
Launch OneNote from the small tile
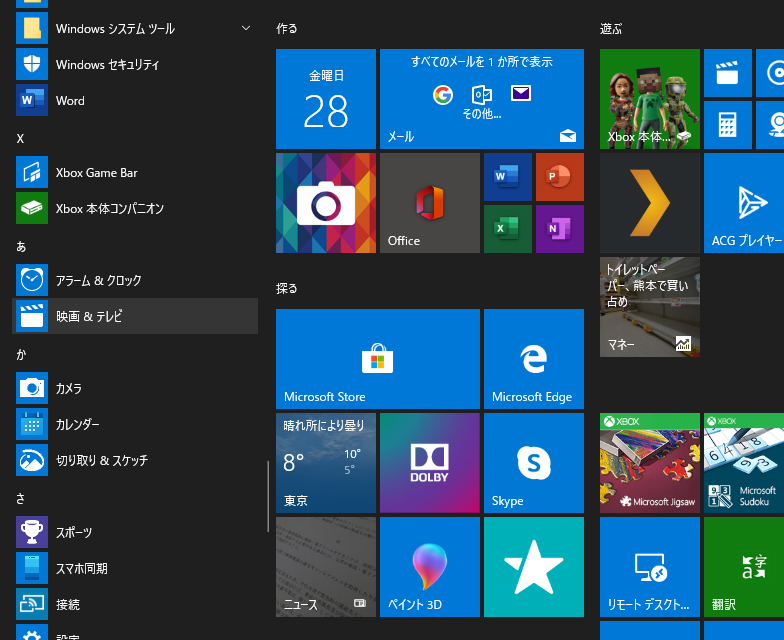coord(560,229)
